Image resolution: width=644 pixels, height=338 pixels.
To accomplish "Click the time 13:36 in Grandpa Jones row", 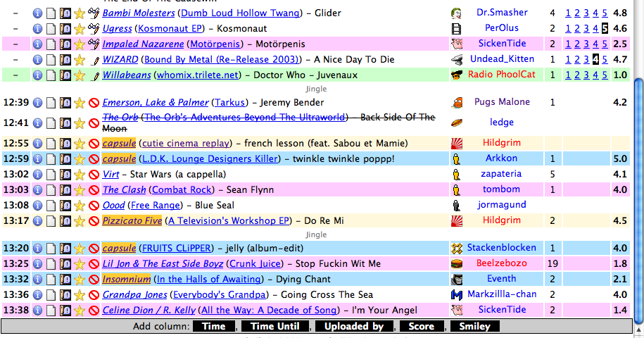I will coord(16,294).
